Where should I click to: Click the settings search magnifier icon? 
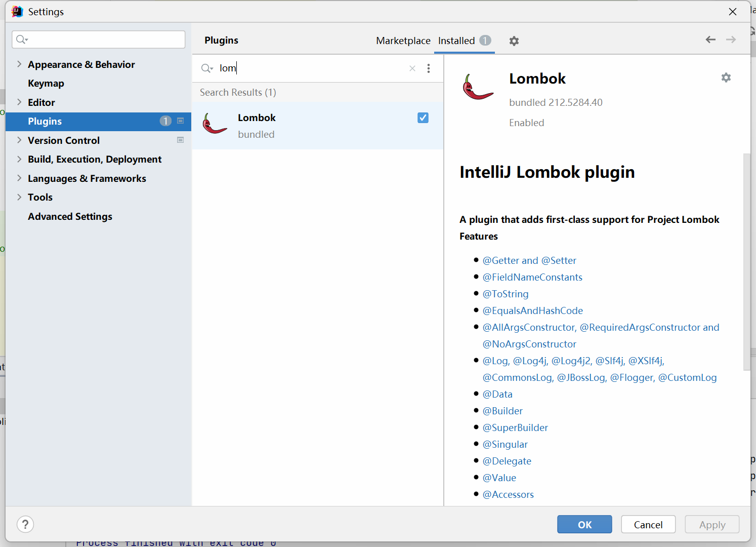(x=22, y=40)
